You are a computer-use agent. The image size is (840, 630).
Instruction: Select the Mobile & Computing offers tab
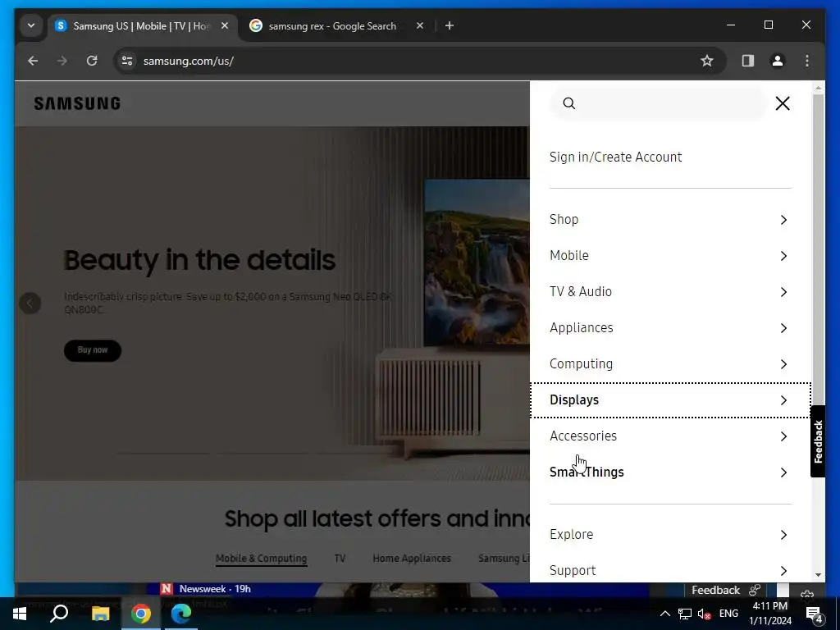click(x=262, y=558)
